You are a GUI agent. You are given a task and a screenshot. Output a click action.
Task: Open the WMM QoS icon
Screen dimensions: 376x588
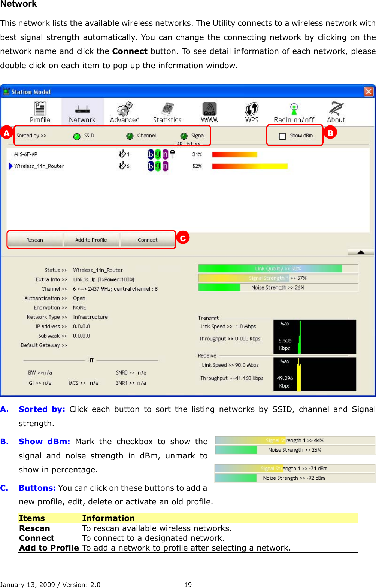(x=209, y=112)
